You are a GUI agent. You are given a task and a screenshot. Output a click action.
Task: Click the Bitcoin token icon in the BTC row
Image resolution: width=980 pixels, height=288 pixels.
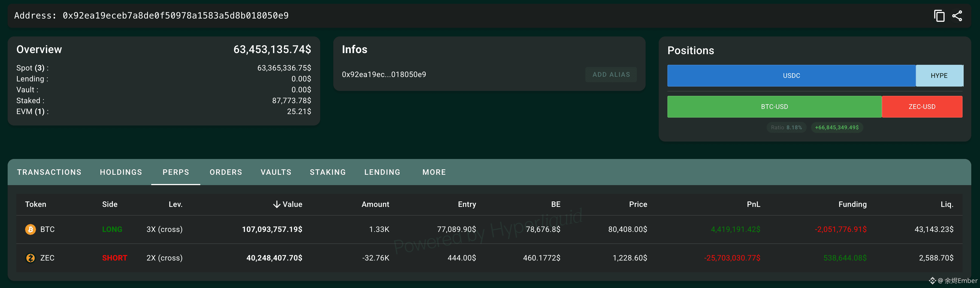[31, 229]
